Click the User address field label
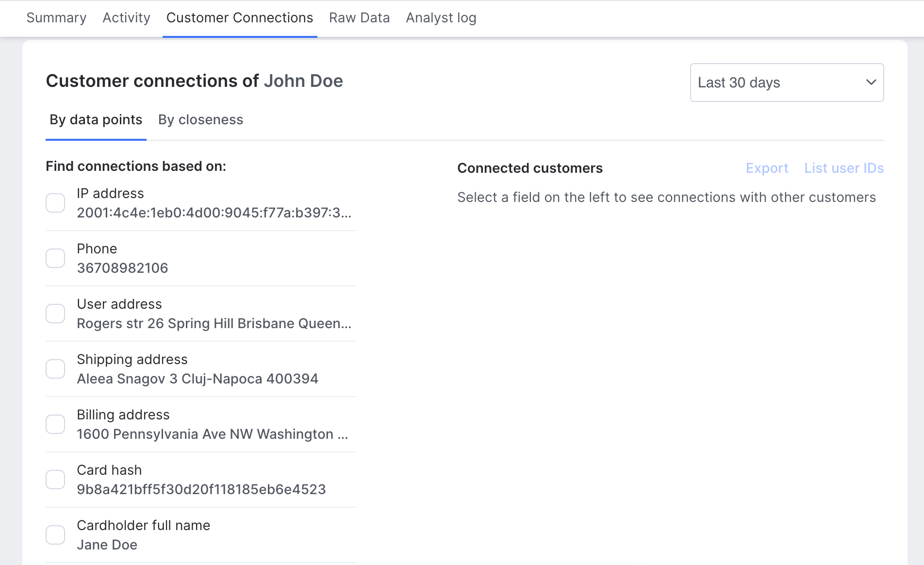Viewport: 924px width, 565px height. pos(119,304)
